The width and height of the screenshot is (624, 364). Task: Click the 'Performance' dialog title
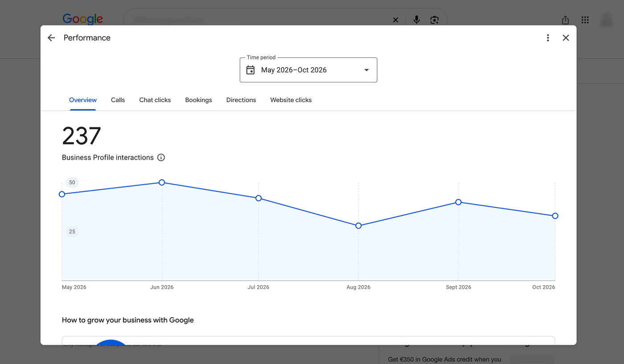coord(87,38)
